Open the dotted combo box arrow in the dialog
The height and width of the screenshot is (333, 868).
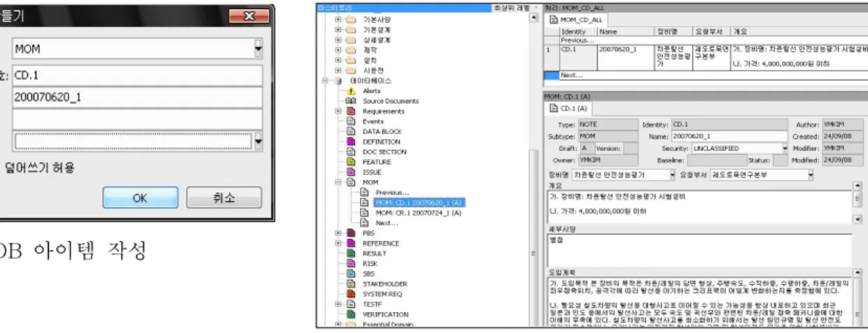[259, 141]
